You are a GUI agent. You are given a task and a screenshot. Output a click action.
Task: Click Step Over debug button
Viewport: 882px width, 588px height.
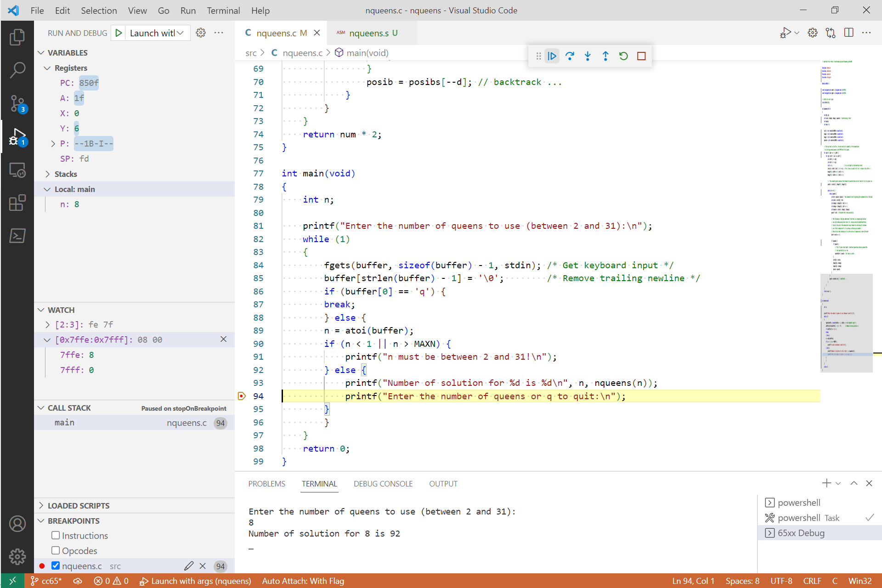point(570,56)
